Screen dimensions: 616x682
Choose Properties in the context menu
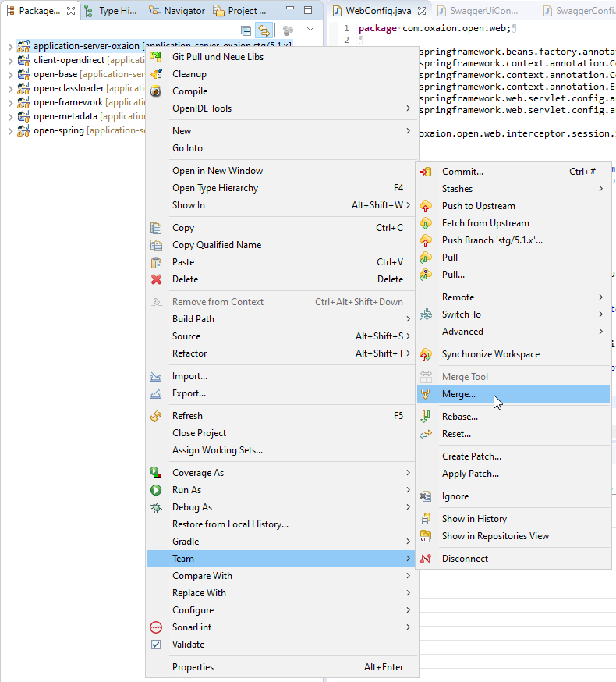(193, 667)
